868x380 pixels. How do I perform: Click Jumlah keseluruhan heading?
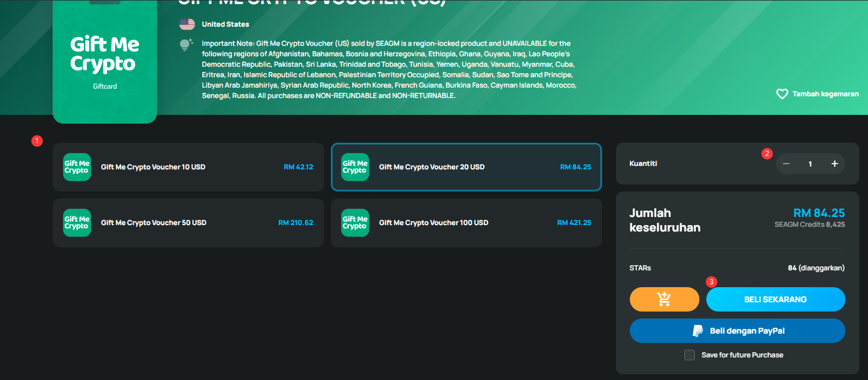[x=665, y=220]
